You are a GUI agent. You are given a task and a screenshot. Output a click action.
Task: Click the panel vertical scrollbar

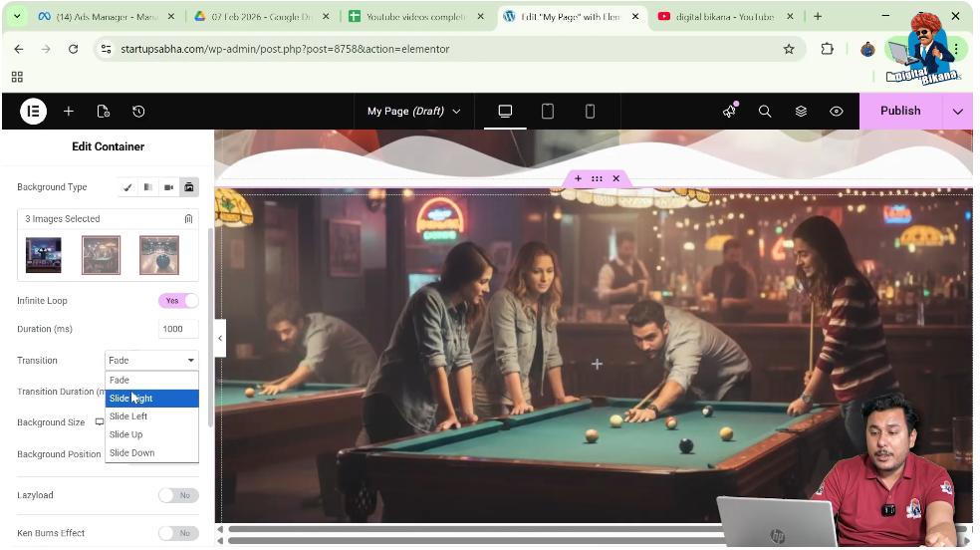(210, 328)
